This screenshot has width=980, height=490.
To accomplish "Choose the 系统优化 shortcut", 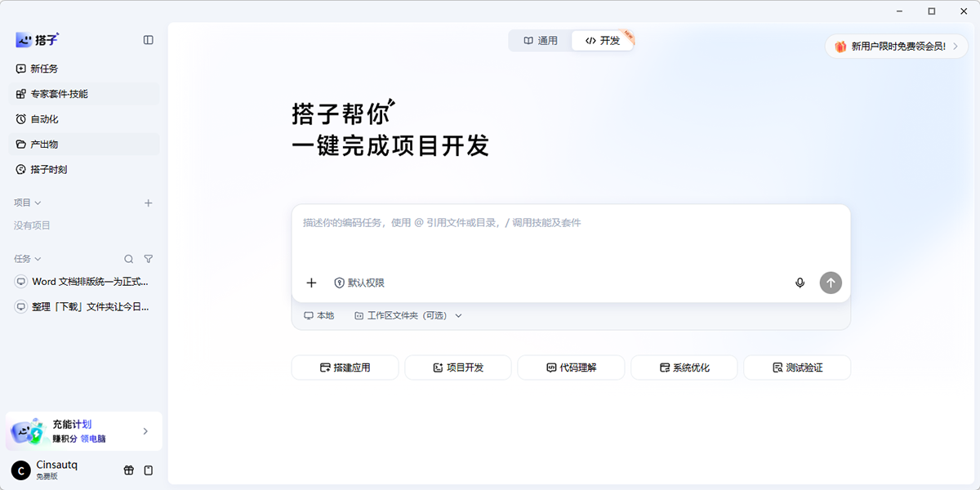I will [x=684, y=367].
